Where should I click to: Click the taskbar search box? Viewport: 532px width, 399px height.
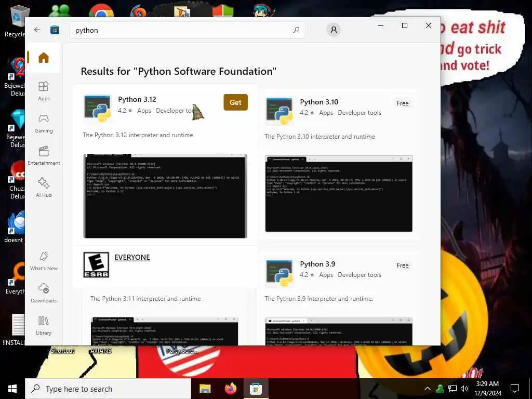pos(108,389)
